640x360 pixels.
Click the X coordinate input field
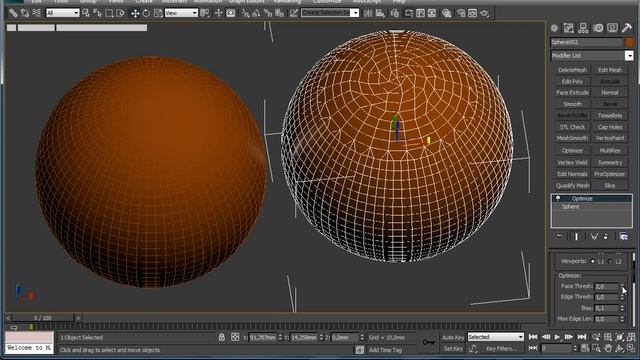tap(263, 338)
